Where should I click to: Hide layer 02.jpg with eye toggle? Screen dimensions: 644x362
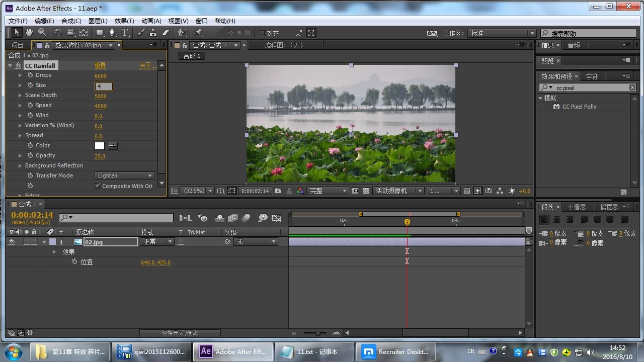coord(12,242)
